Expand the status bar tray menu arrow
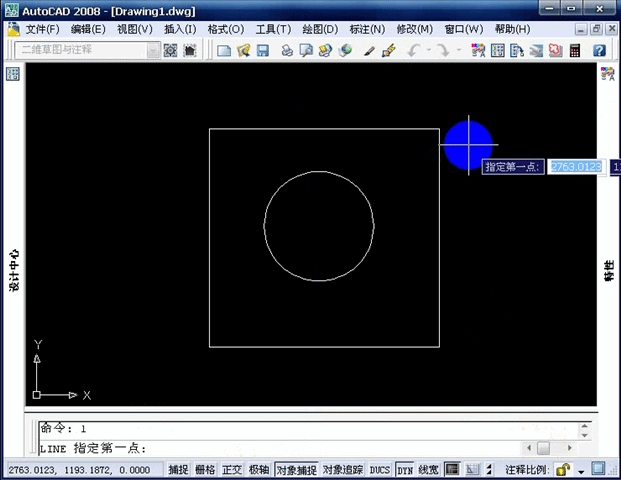This screenshot has height=480, width=621. [581, 471]
